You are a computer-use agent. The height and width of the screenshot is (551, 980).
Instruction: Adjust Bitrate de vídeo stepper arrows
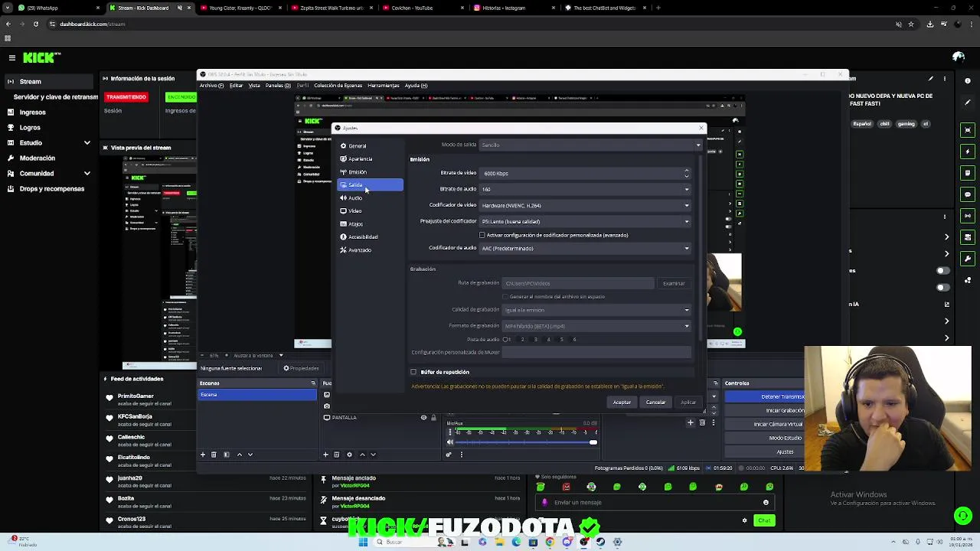tap(687, 173)
